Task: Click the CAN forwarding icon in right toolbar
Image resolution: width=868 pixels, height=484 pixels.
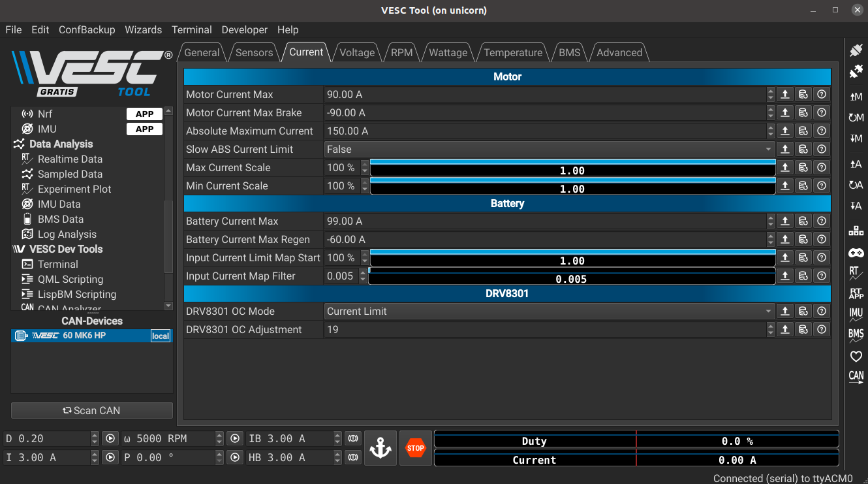Action: pyautogui.click(x=856, y=377)
